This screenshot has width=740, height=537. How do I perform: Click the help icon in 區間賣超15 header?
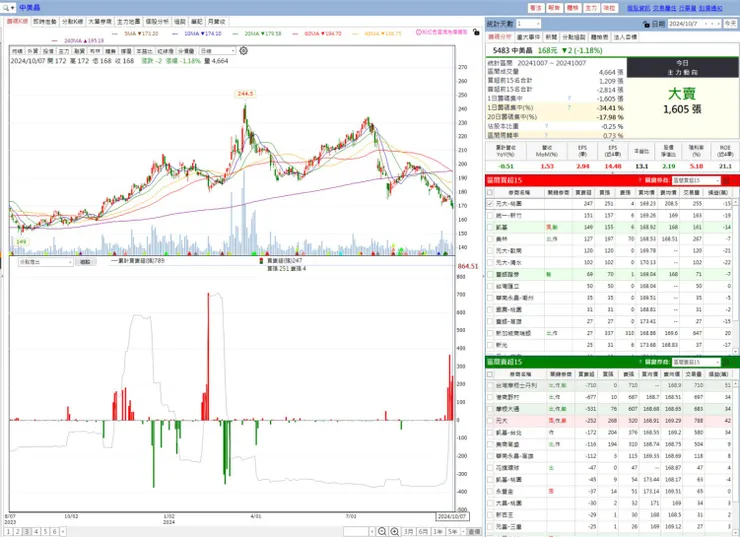(640, 362)
